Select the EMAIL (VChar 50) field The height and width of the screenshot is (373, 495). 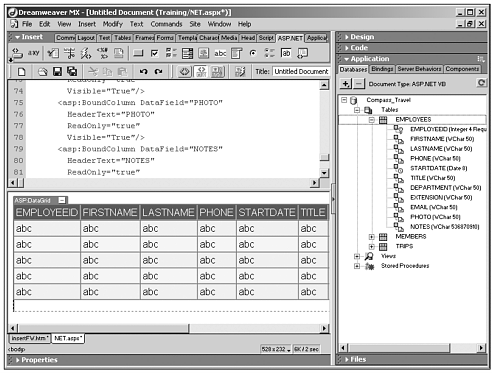433,207
